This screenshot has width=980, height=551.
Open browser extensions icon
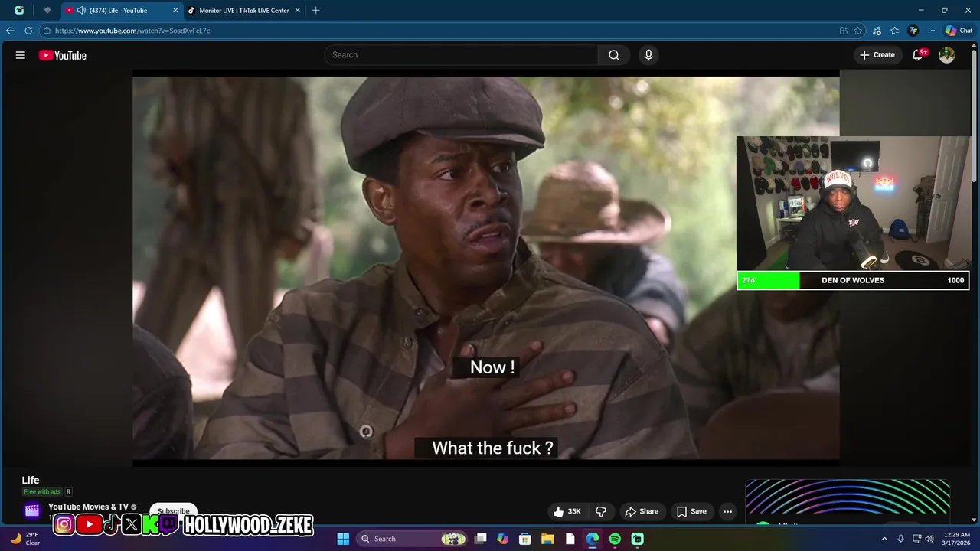[x=877, y=31]
